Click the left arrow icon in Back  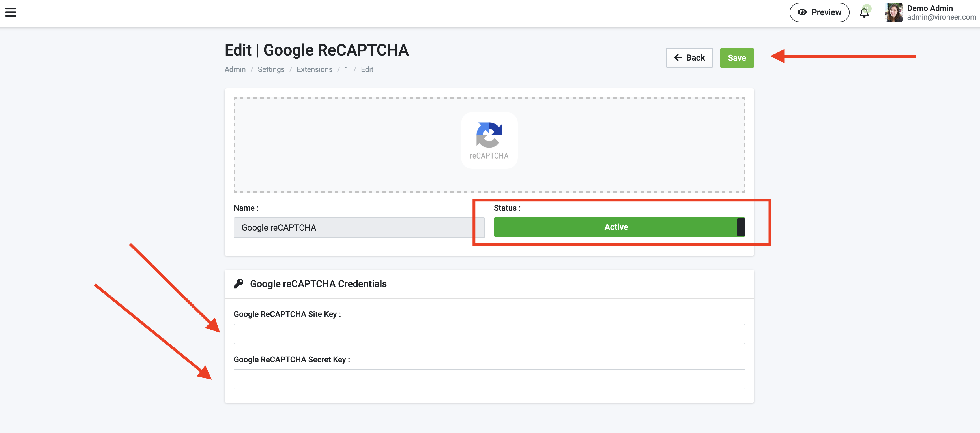678,57
